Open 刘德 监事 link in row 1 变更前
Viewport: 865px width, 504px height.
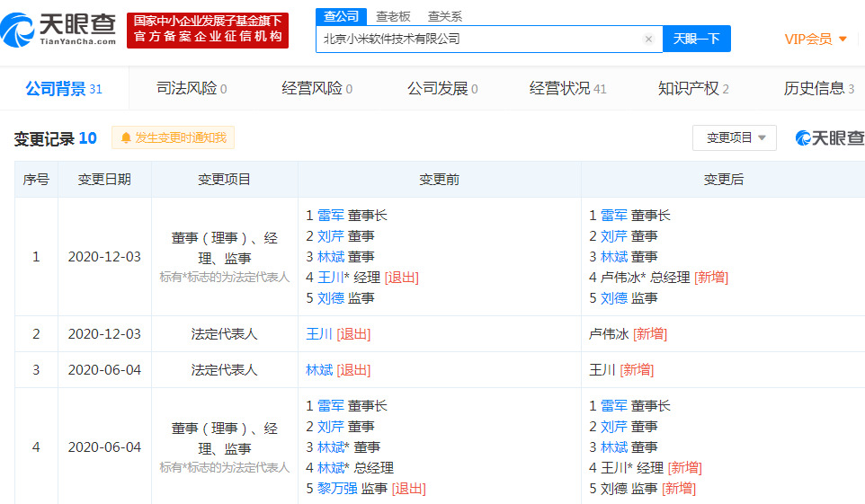tap(330, 298)
